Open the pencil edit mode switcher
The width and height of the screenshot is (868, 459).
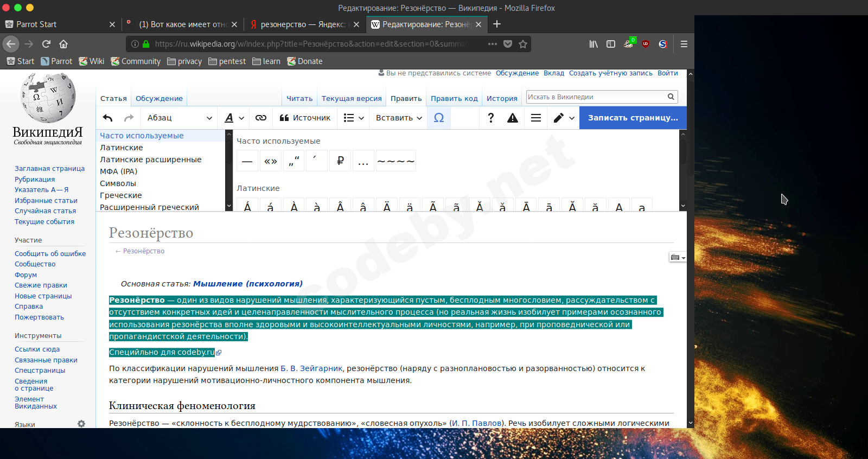click(x=564, y=118)
